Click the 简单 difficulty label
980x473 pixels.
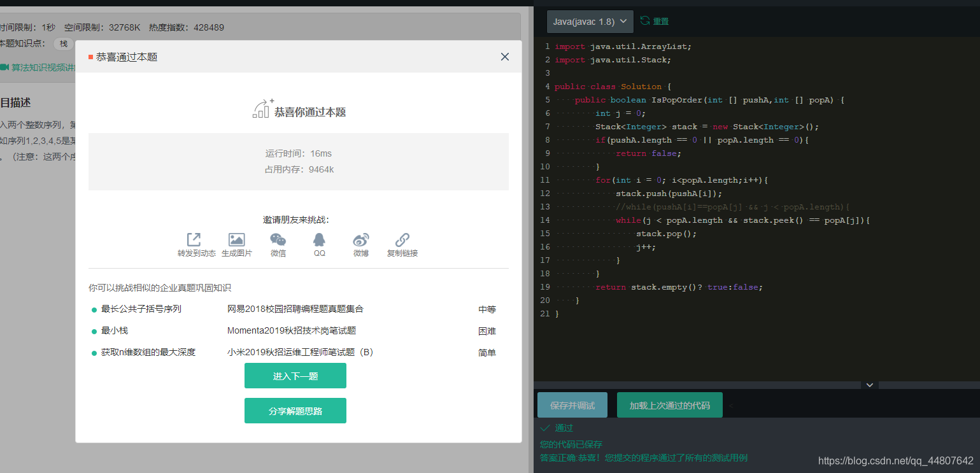487,352
